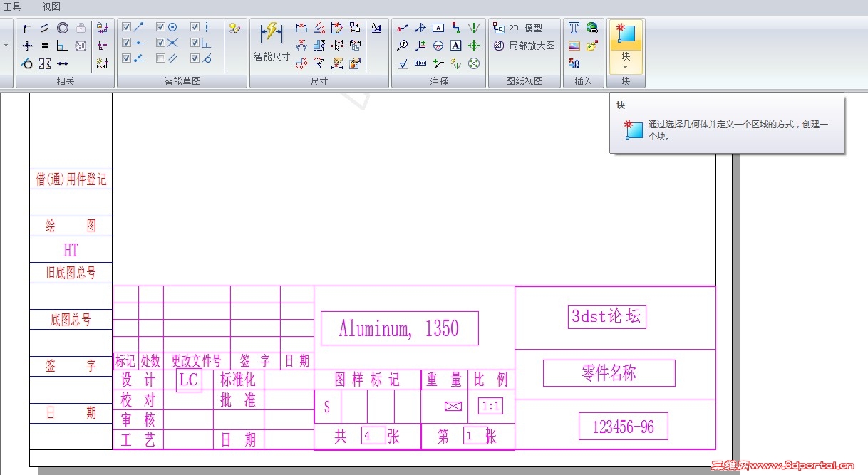
Task: Click the Insert Object folder icon
Action: tap(592, 46)
